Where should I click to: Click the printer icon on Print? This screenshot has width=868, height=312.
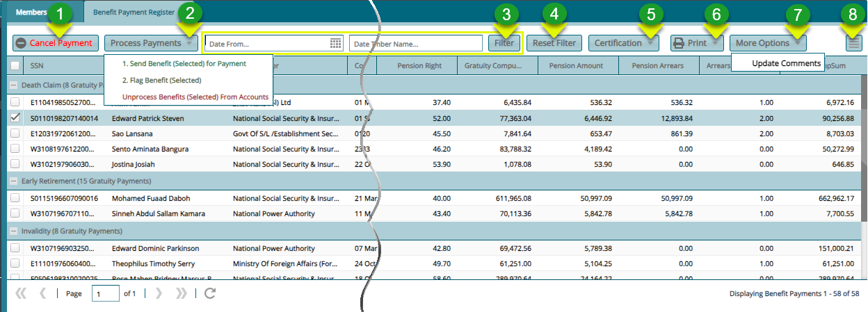click(x=679, y=43)
